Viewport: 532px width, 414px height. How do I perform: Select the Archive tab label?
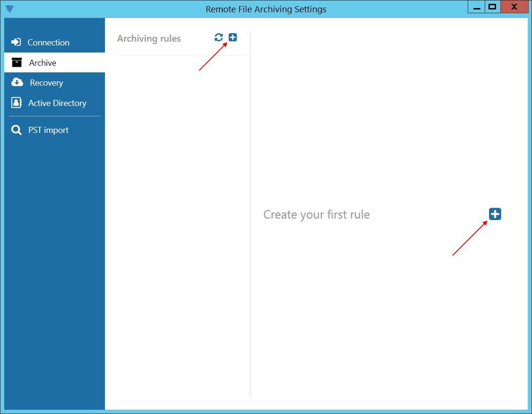[x=43, y=63]
